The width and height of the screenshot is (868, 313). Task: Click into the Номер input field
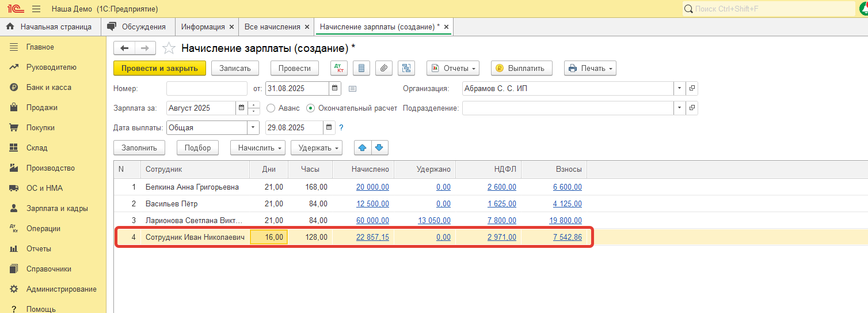pos(206,89)
